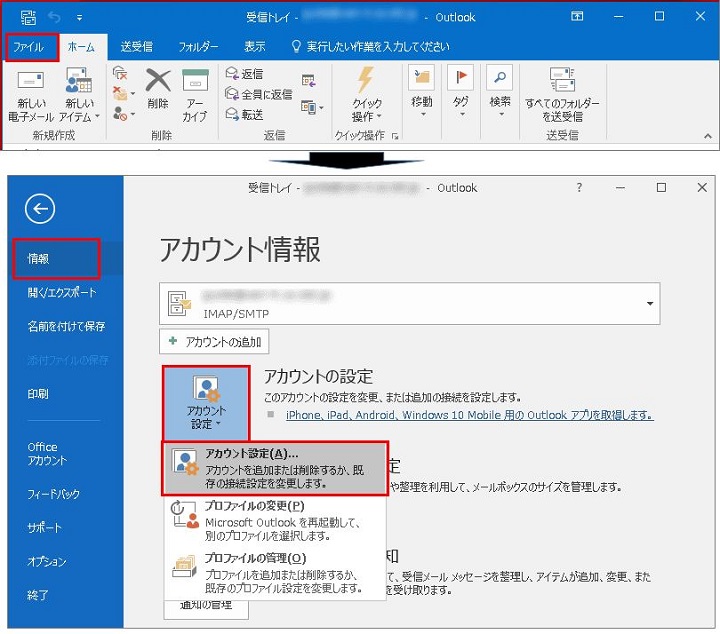Open フィードバック in sidebar
This screenshot has height=634, width=720.
coord(53,494)
